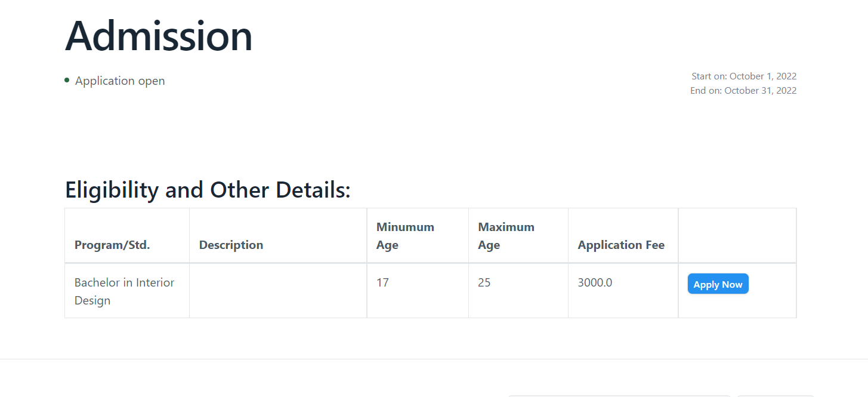
Task: Select the minimum age value 17
Action: click(382, 282)
